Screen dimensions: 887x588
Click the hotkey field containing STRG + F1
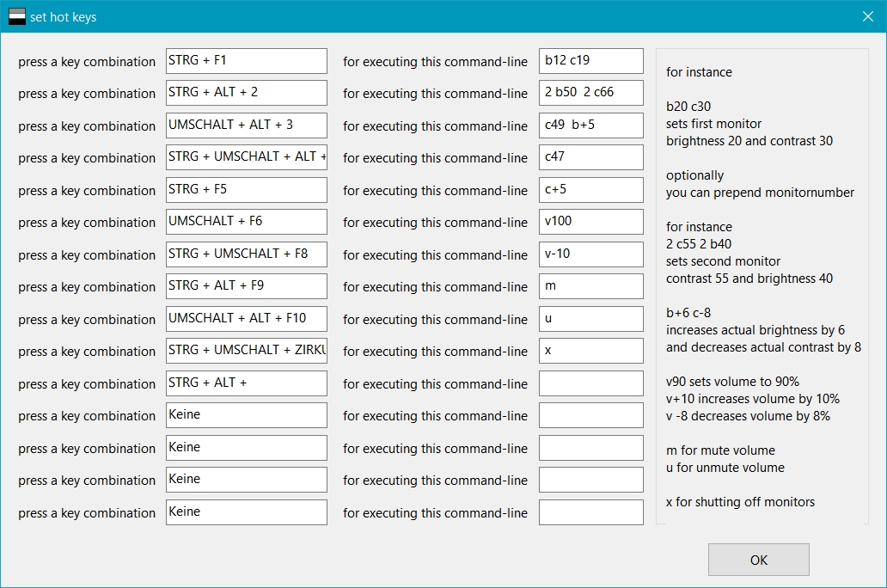(246, 61)
